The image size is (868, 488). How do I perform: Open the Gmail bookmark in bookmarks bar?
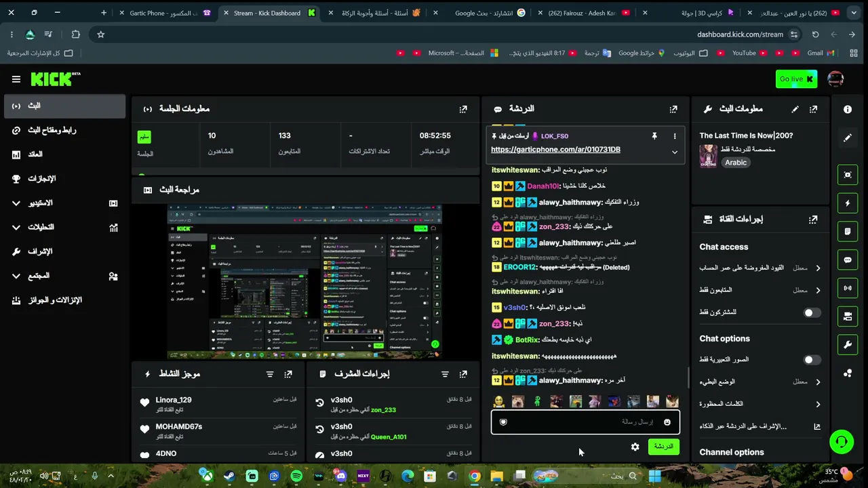pos(821,53)
